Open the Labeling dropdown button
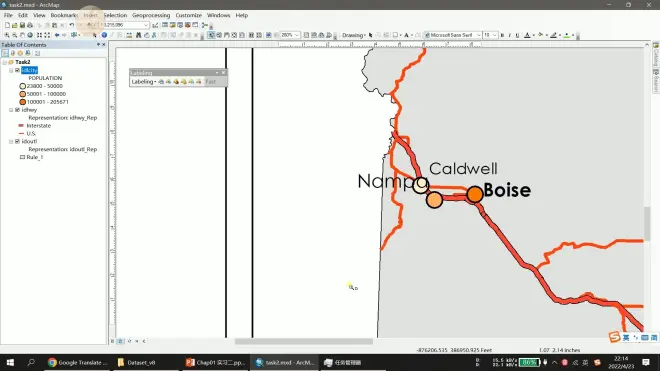The height and width of the screenshot is (371, 660). tap(144, 82)
